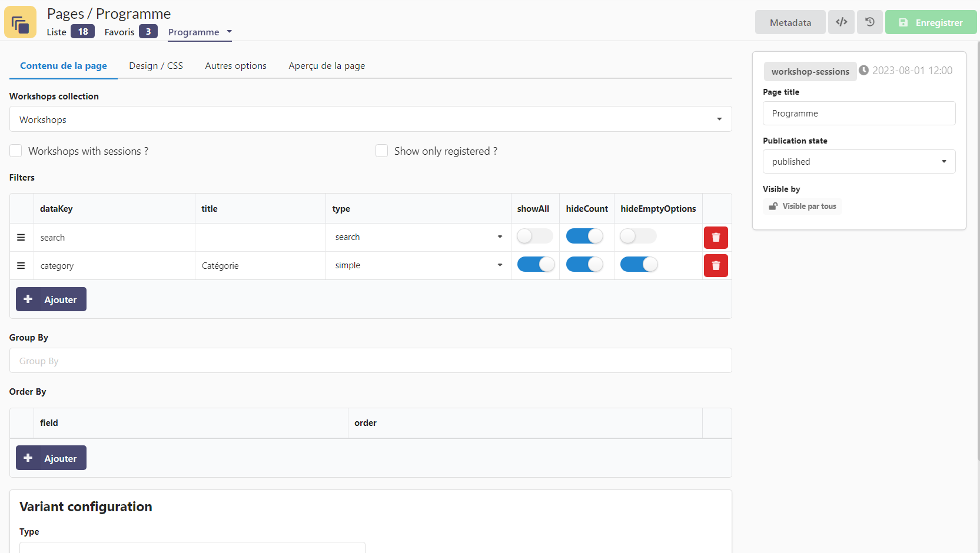Edit the Catégorie title cell
Viewport: 980px width, 553px height.
pyautogui.click(x=260, y=266)
